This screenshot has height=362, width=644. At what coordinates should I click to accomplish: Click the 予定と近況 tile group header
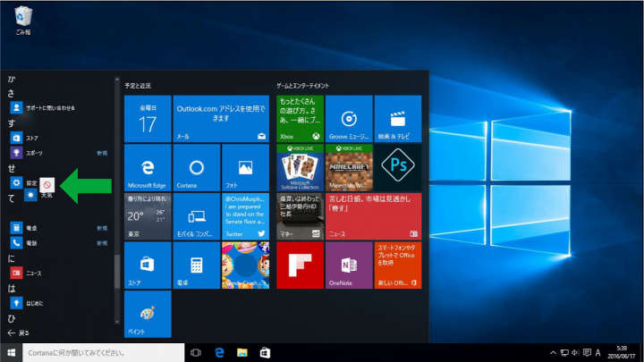coord(138,86)
